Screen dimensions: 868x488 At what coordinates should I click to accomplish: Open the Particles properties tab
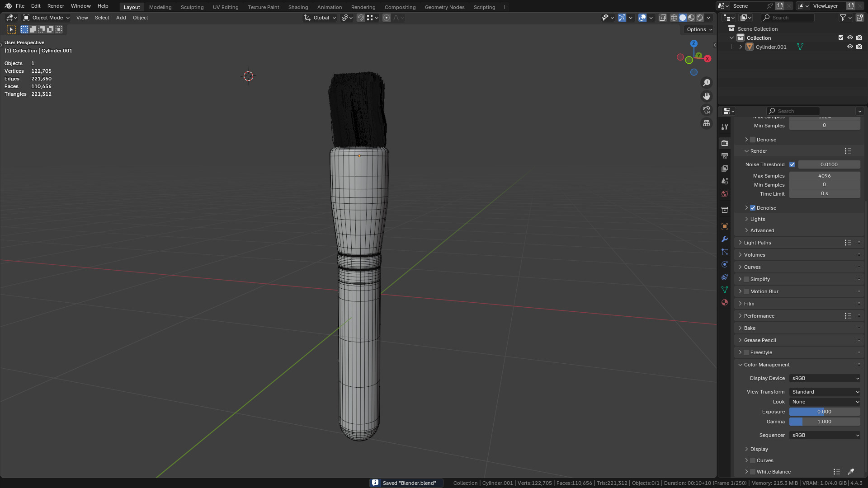(x=725, y=252)
